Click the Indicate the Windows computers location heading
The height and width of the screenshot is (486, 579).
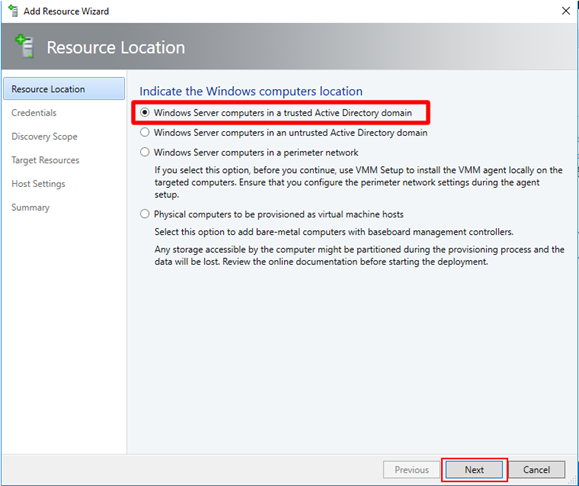pyautogui.click(x=251, y=91)
